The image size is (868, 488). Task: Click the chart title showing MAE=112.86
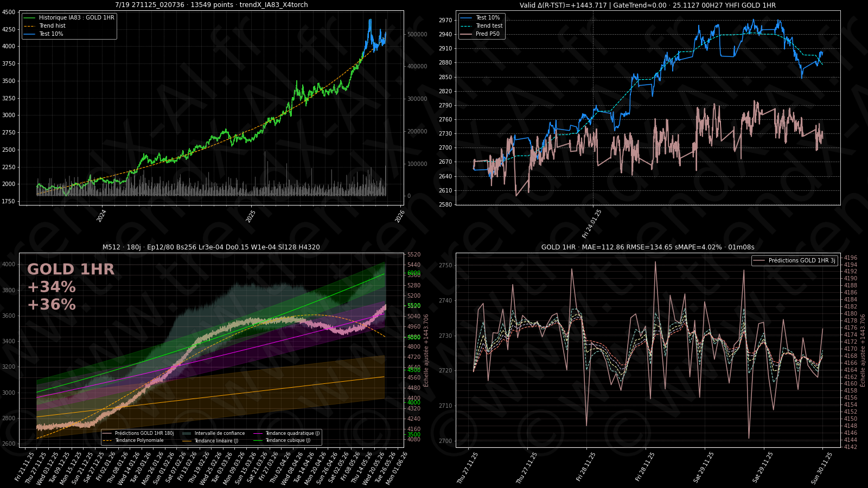click(x=648, y=247)
